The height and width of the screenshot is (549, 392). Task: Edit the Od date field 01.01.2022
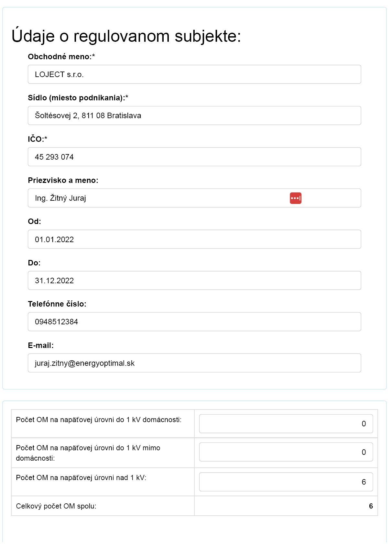pos(194,240)
